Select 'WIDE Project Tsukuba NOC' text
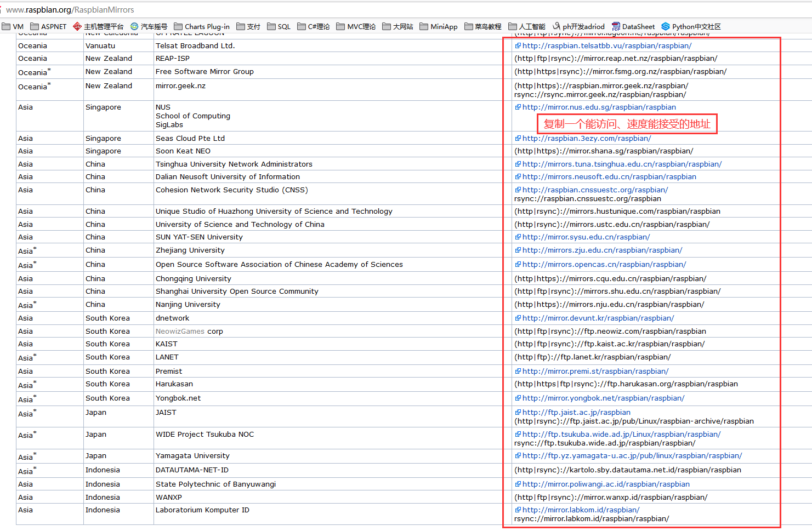 click(205, 435)
